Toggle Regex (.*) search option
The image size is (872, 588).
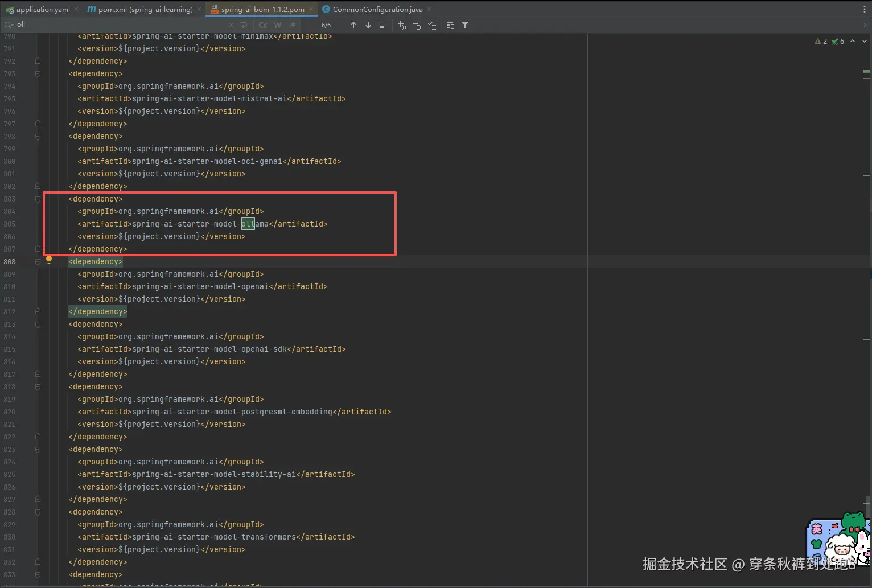(x=293, y=25)
